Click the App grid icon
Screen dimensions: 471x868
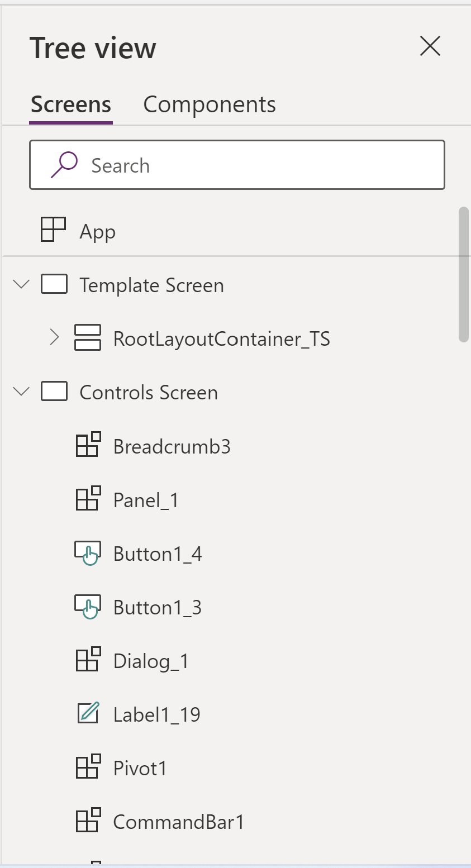tap(54, 230)
